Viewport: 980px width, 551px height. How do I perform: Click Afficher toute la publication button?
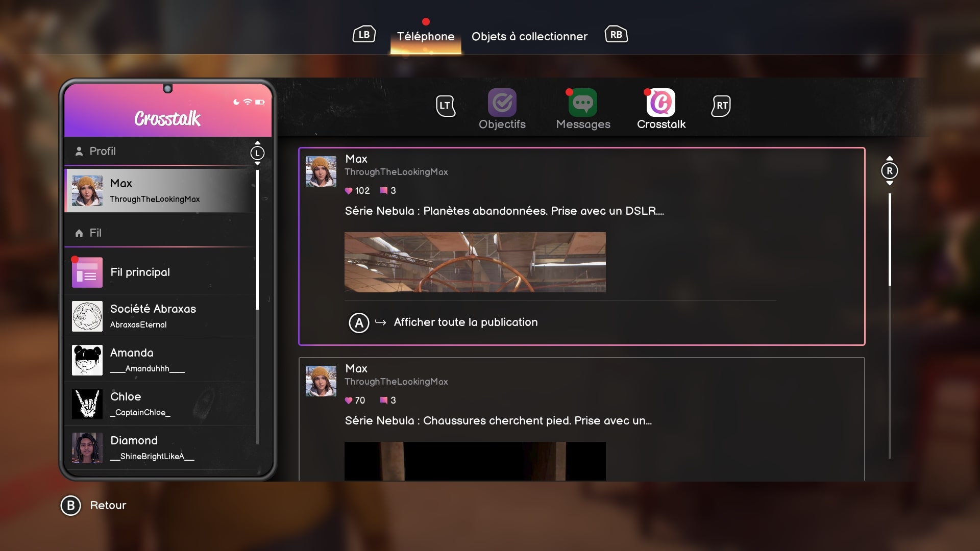[465, 322]
